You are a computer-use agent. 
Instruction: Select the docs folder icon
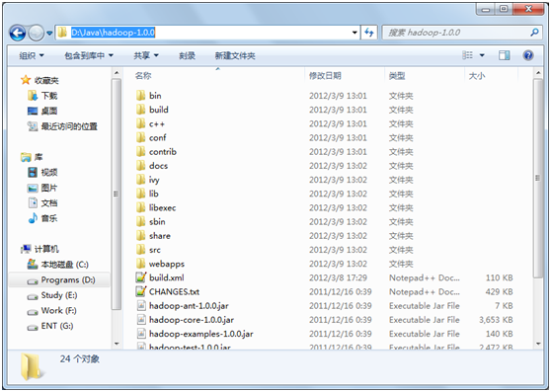140,166
